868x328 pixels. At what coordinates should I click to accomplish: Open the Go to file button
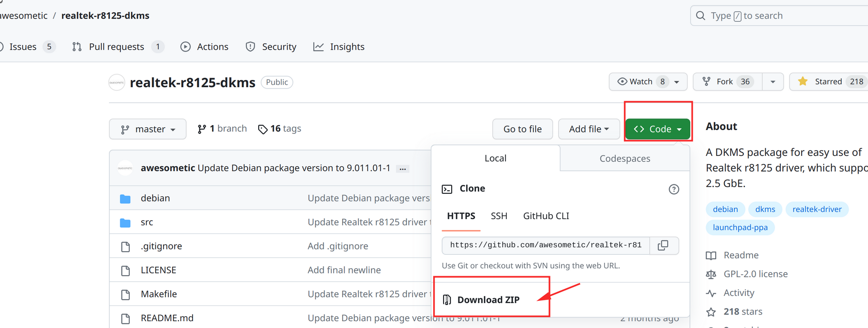[523, 129]
